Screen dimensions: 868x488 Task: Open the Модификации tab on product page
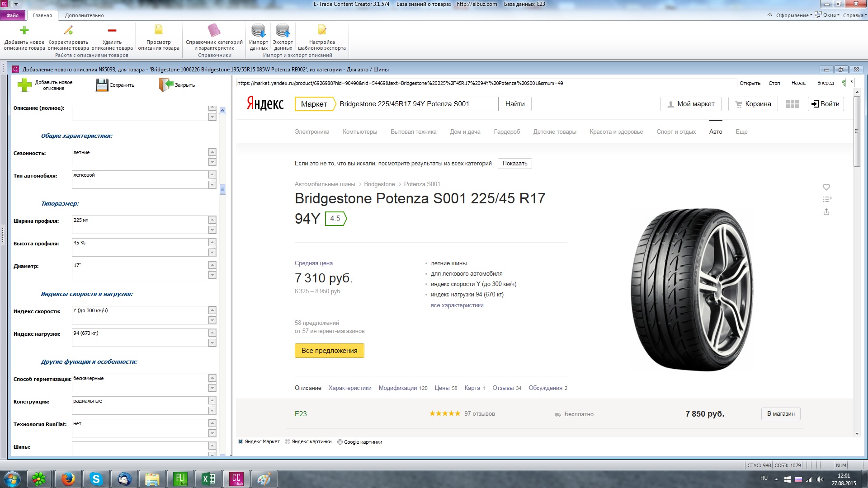click(x=403, y=388)
